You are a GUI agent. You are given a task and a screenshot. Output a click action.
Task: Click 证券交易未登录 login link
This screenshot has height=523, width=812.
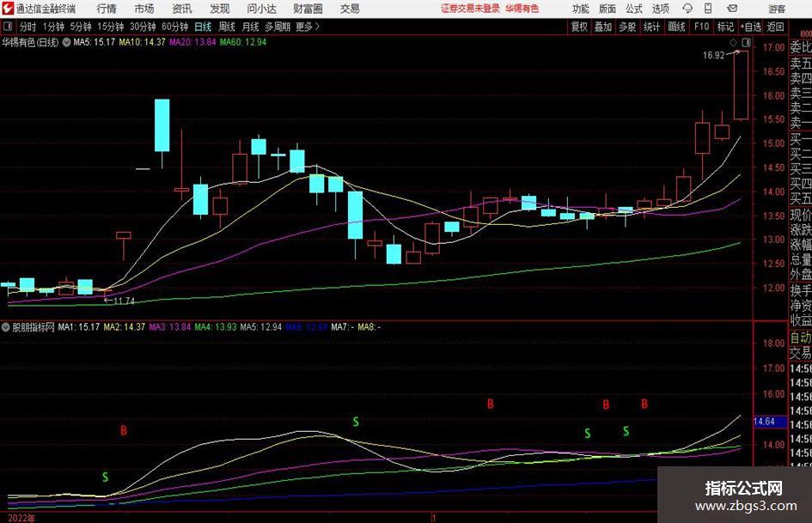point(470,9)
